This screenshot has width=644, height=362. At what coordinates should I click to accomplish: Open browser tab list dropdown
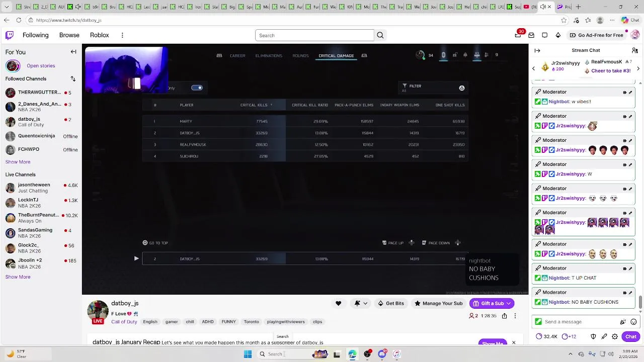(x=7, y=7)
